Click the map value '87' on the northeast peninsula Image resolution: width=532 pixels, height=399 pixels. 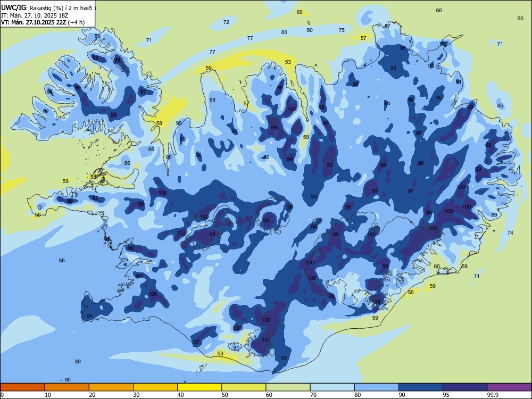[x=387, y=26]
